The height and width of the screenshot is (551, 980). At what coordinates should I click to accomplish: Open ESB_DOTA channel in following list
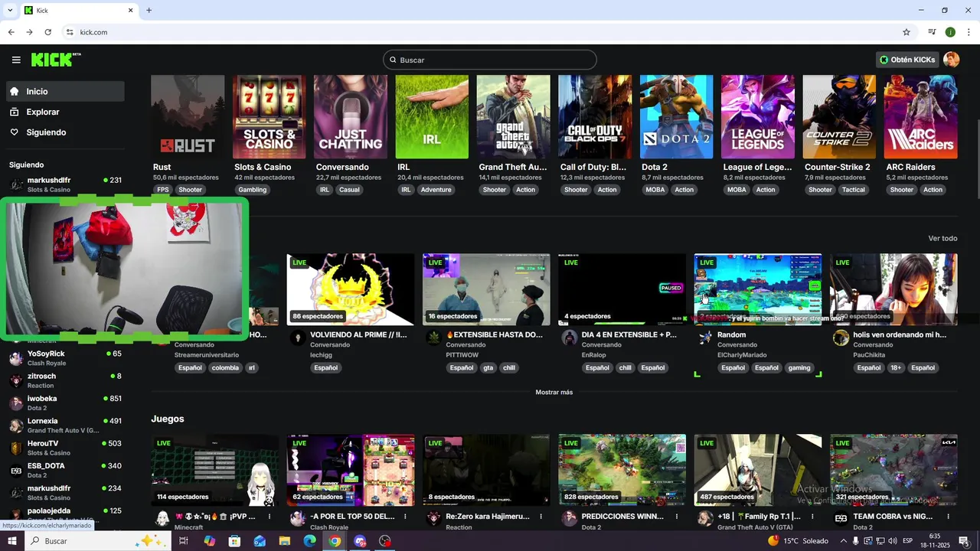click(65, 470)
